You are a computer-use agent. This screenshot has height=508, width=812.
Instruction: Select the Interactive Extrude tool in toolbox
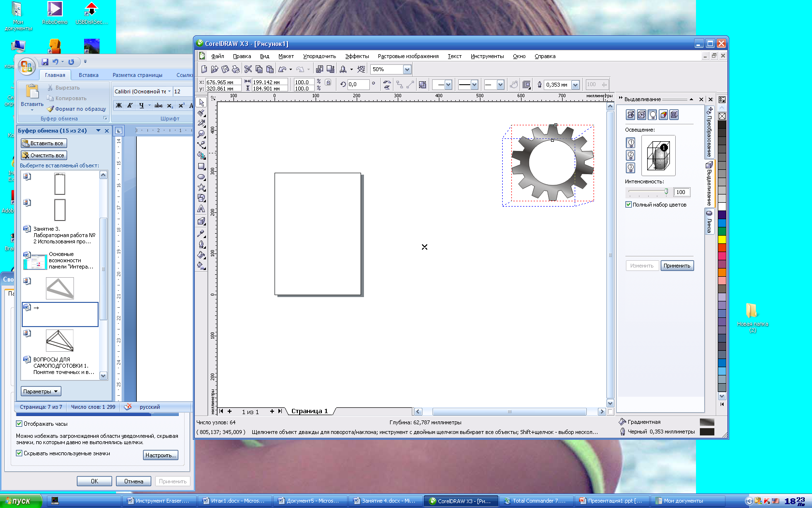point(202,221)
